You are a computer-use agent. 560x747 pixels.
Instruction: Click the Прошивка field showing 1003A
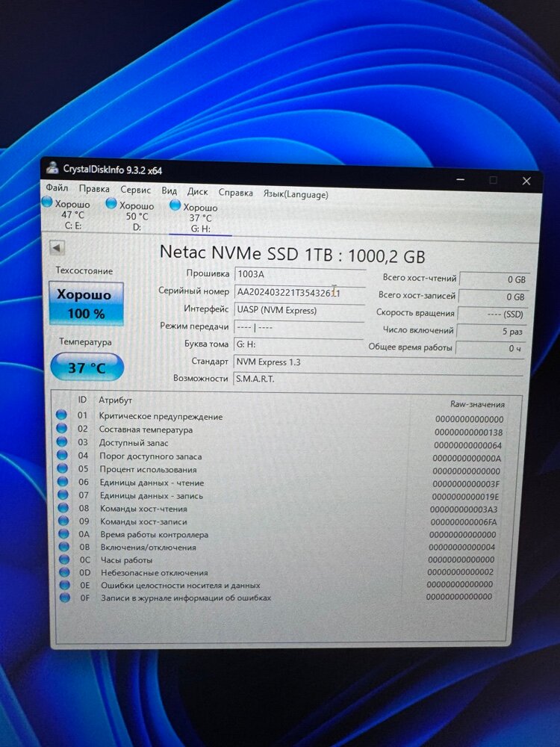point(299,274)
